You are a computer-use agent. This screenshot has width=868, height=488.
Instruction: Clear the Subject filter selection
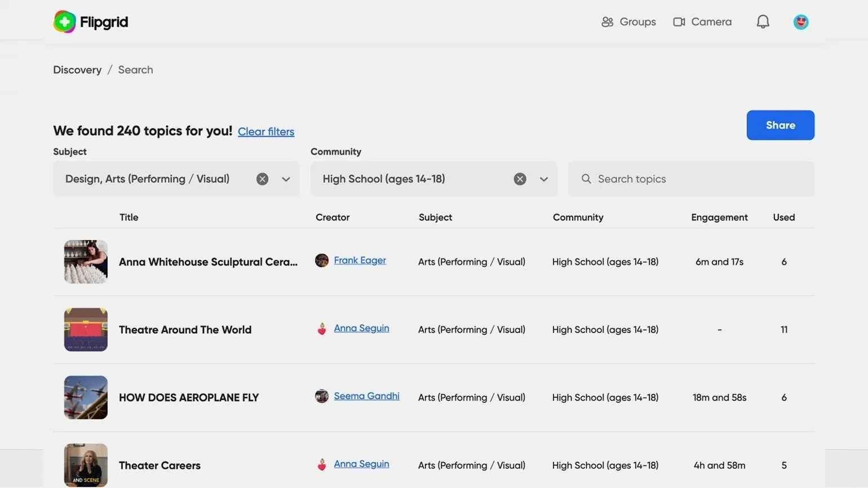click(262, 179)
